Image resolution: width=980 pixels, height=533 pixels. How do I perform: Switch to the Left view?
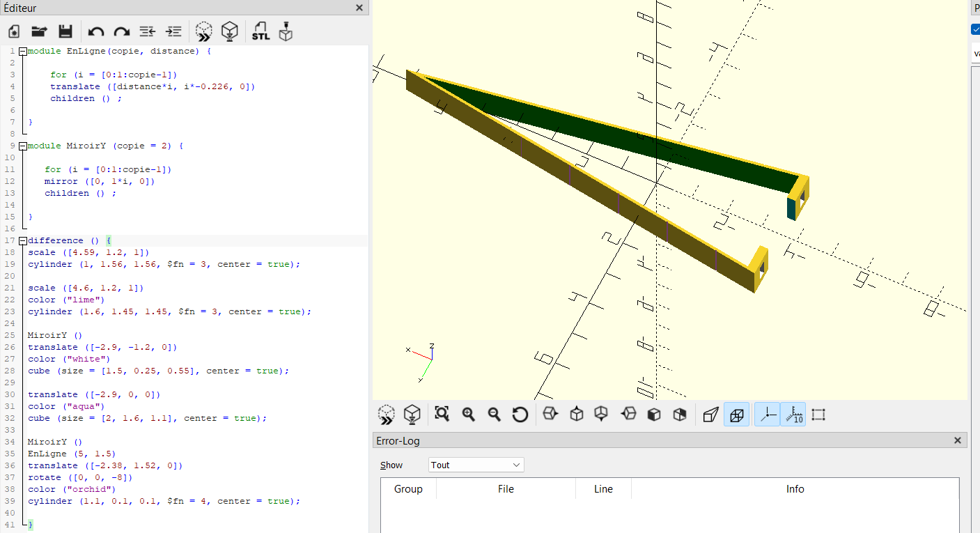pos(628,415)
